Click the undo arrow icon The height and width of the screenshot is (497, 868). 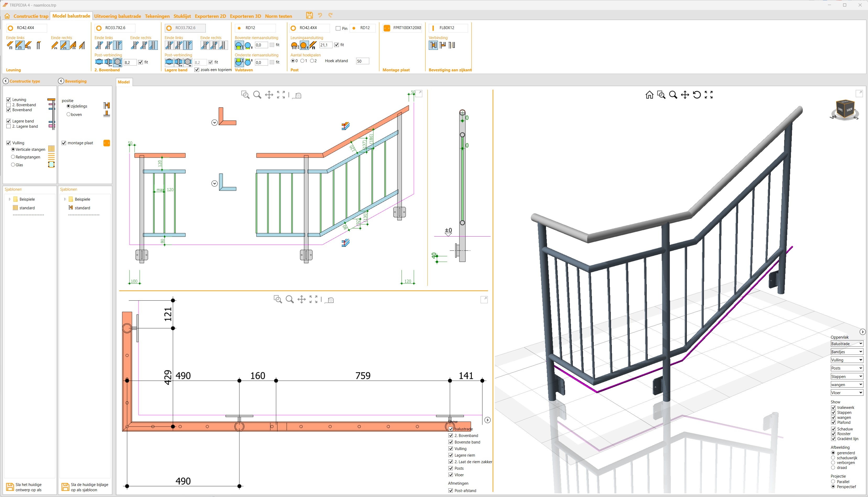320,15
